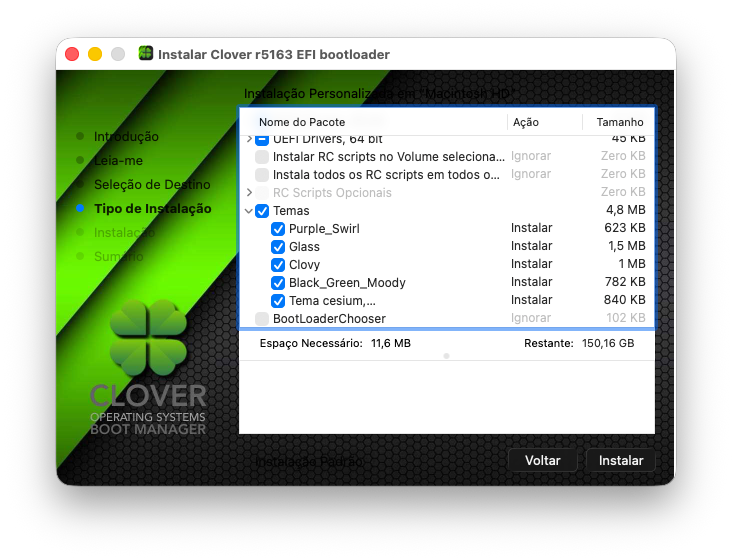Uncheck the Tema cesium checkbox
Screen dimensions: 732x560
[278, 301]
